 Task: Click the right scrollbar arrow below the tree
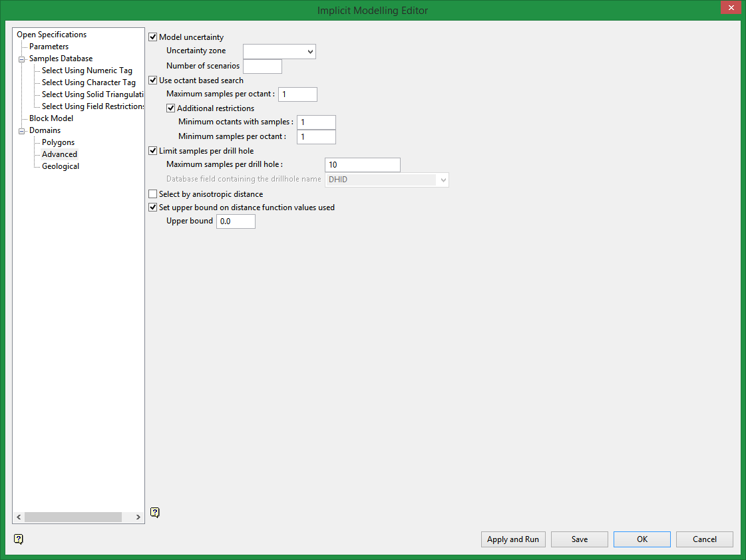point(138,517)
